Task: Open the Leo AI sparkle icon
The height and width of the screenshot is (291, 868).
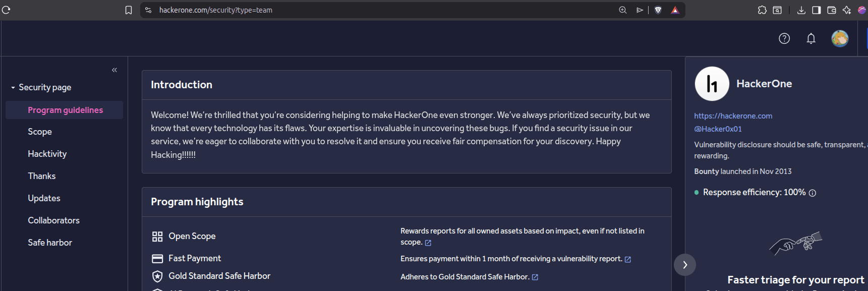Action: pos(846,10)
